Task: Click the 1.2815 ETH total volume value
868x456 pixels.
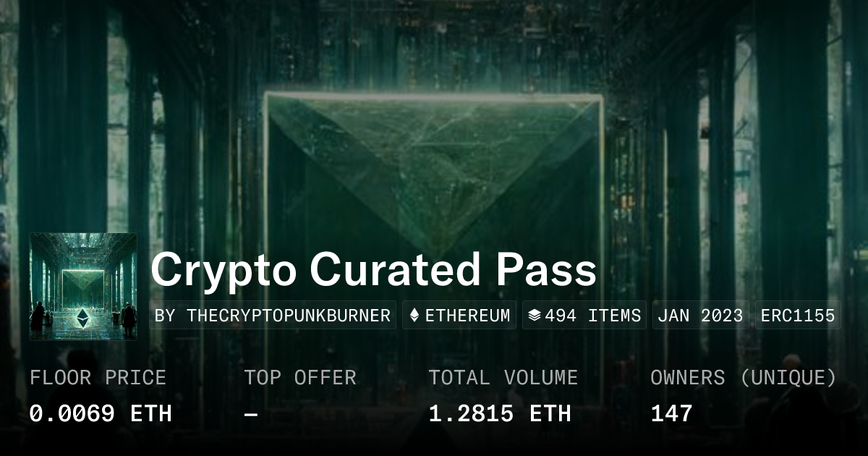Action: 499,413
